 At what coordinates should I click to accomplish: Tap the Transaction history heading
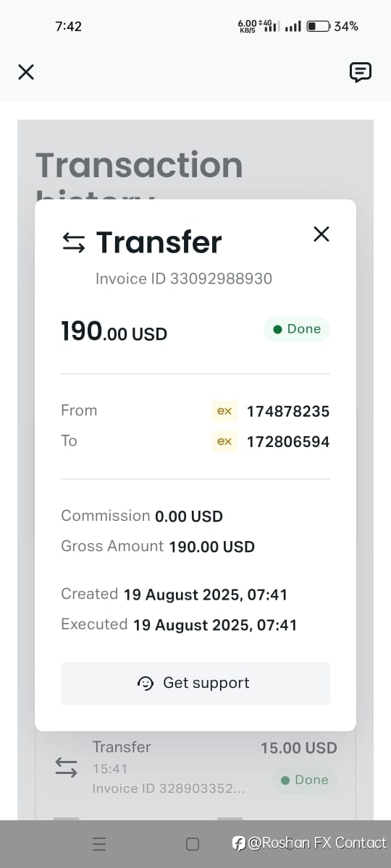(139, 174)
